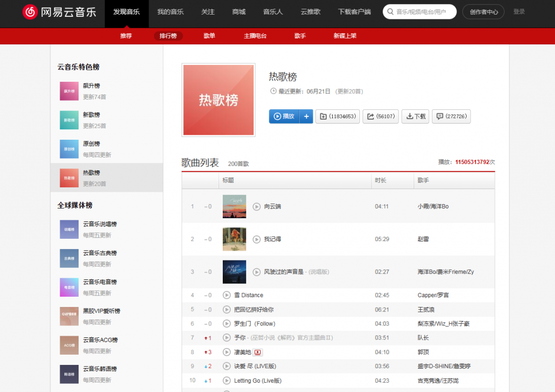Viewport: 555px width, 392px height.
Task: Click the 下载 download button
Action: tap(416, 116)
